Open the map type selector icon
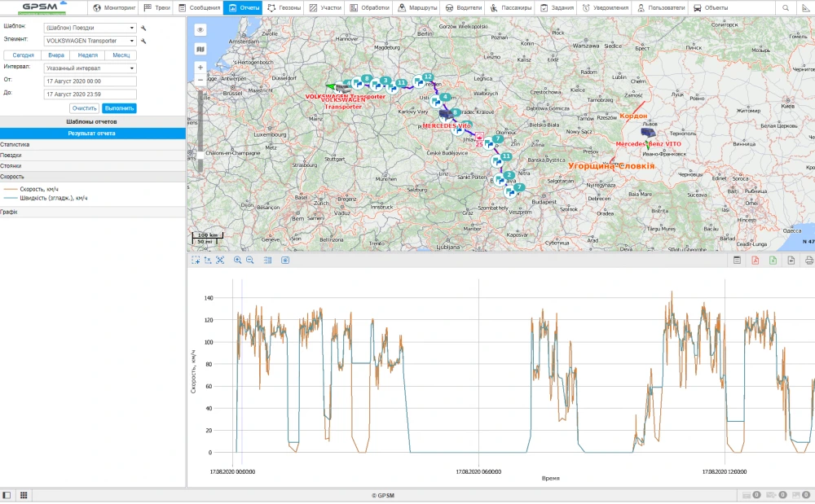This screenshot has height=504, width=815. (x=200, y=49)
